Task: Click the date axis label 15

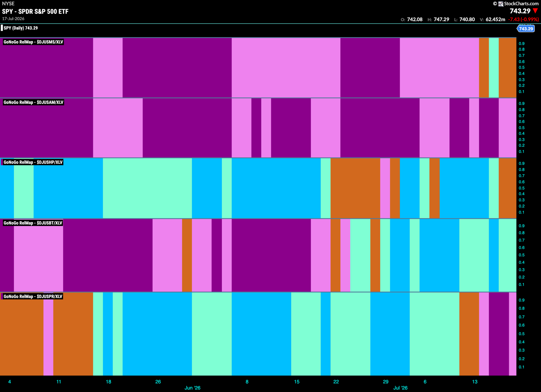Action: pos(297,382)
